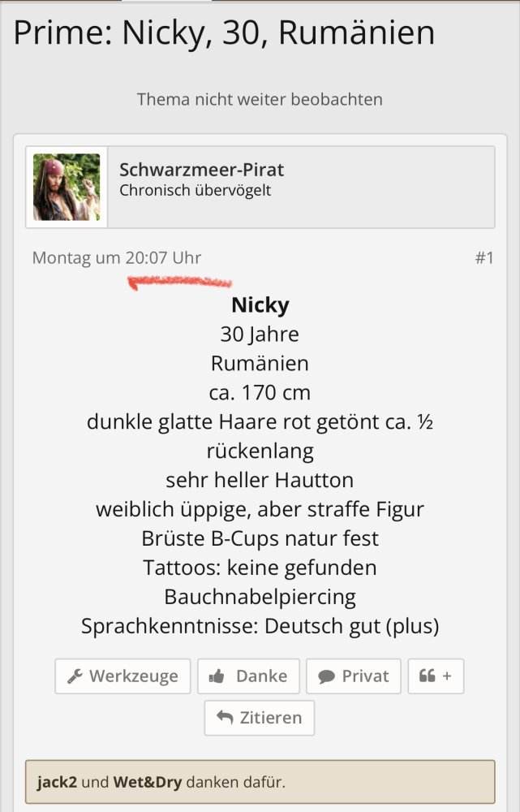520x812 pixels.
Task: Click the 'Montag um 20:07 Uhr' timestamp
Action: point(117,258)
